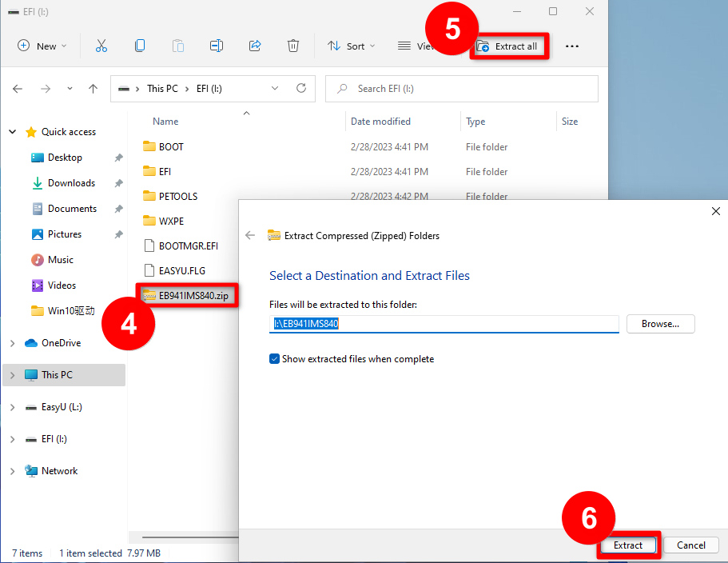
Task: Sort by Name column header
Action: point(165,122)
